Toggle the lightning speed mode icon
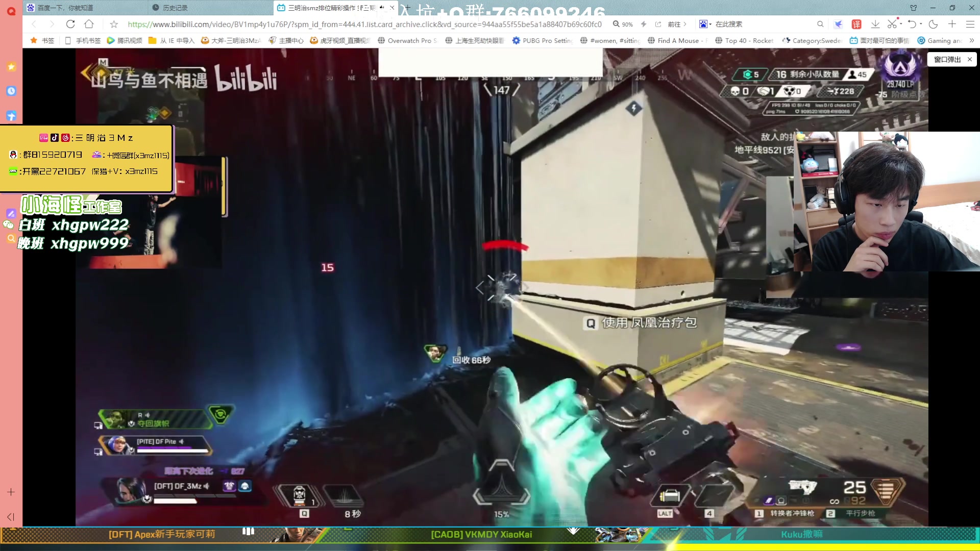980x551 pixels. tap(644, 24)
